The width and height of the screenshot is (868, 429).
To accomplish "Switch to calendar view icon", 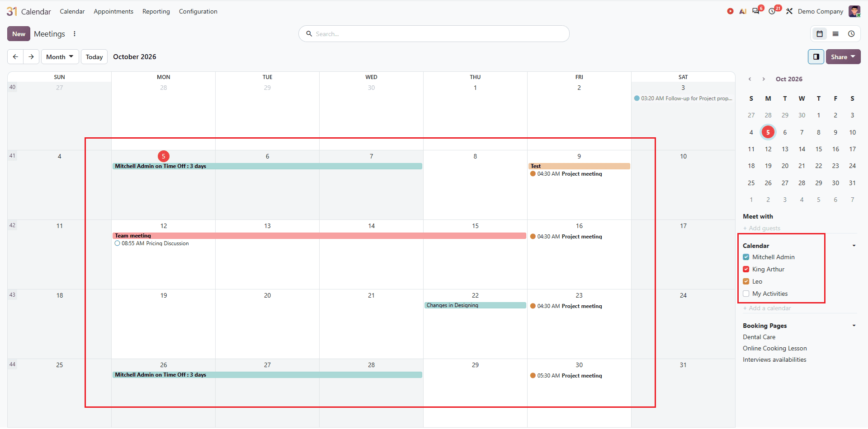I will 820,34.
